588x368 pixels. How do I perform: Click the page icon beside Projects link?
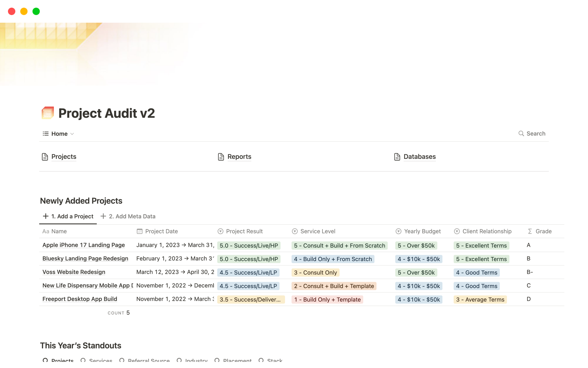click(45, 156)
